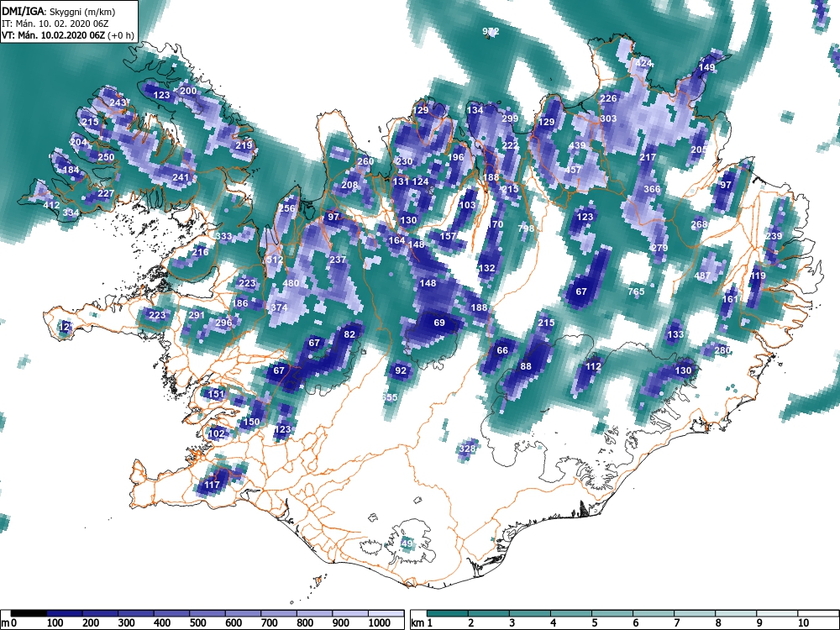This screenshot has width=840, height=630.
Task: Click the dark teal swatch between km 1 and 2
Action: [448, 613]
